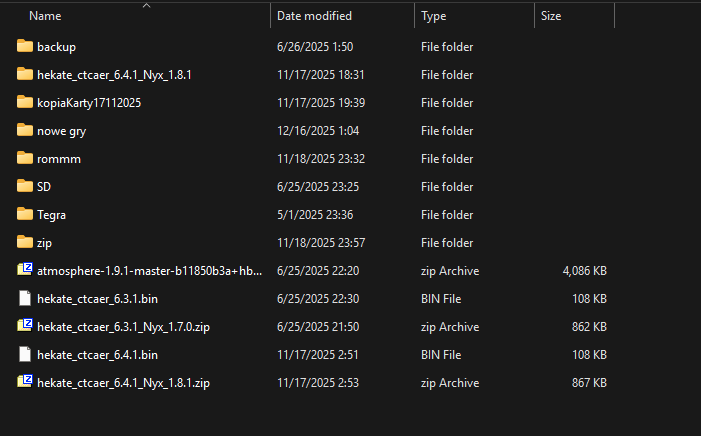This screenshot has height=436, width=701.
Task: Click the atmosphere zip archive icon
Action: 26,270
